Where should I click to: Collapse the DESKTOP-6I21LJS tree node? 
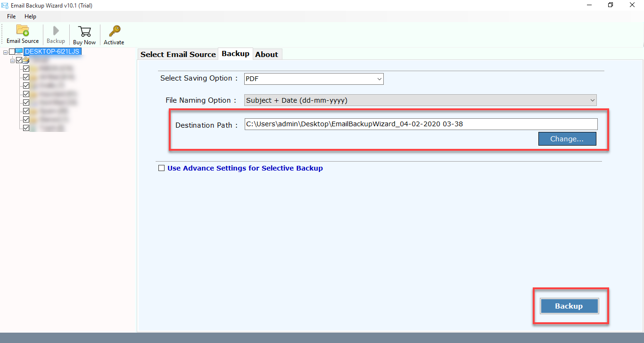tap(5, 52)
